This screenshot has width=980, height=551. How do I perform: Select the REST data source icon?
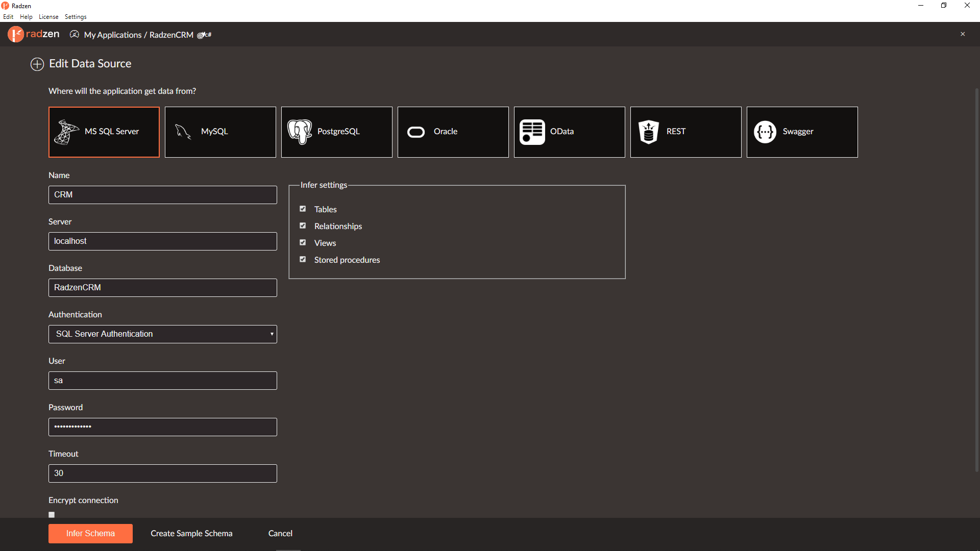pyautogui.click(x=649, y=132)
